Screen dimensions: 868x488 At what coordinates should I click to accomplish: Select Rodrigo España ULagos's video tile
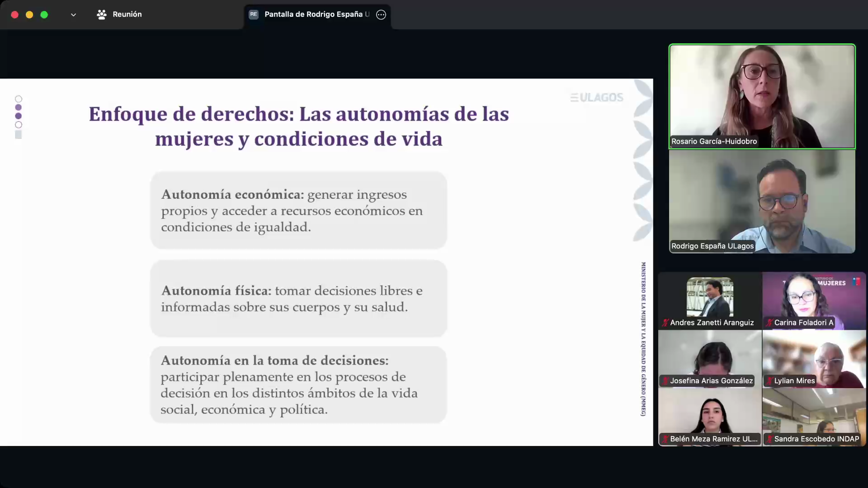tap(762, 202)
